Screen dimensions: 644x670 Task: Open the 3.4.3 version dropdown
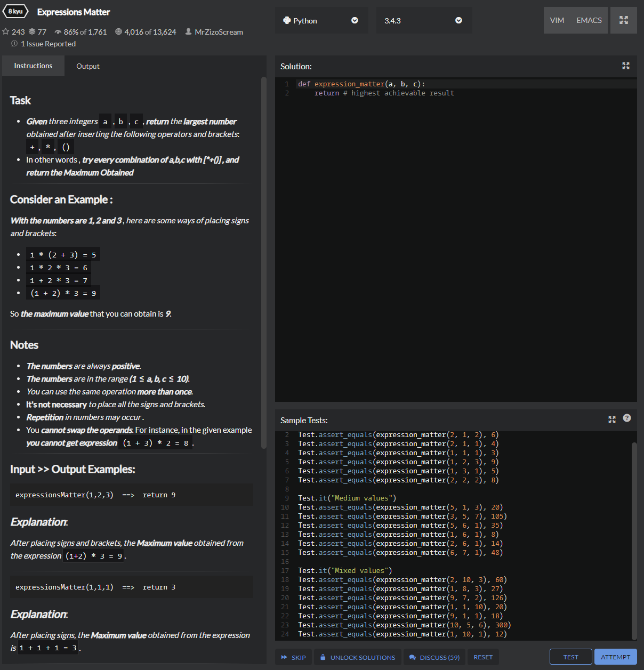424,20
